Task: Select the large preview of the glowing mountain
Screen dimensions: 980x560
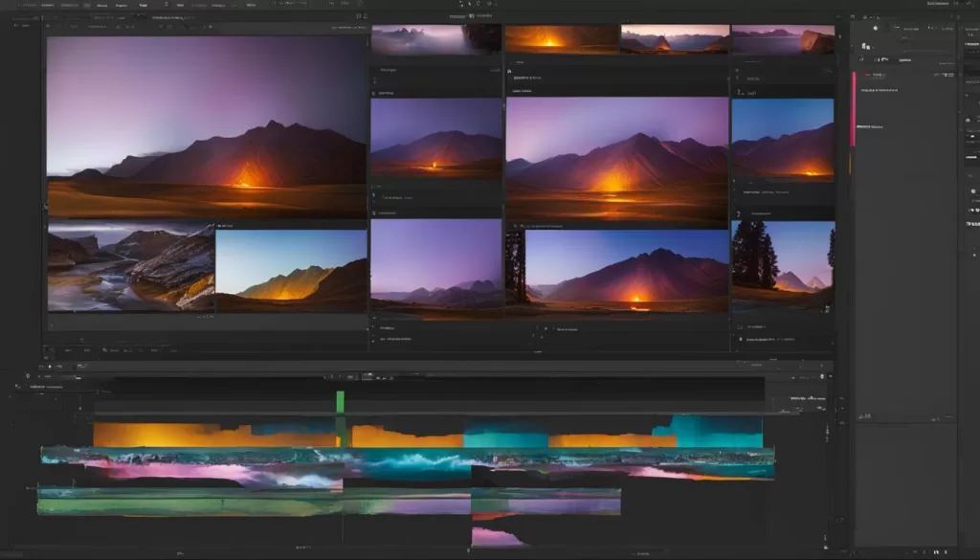Action: (207, 127)
